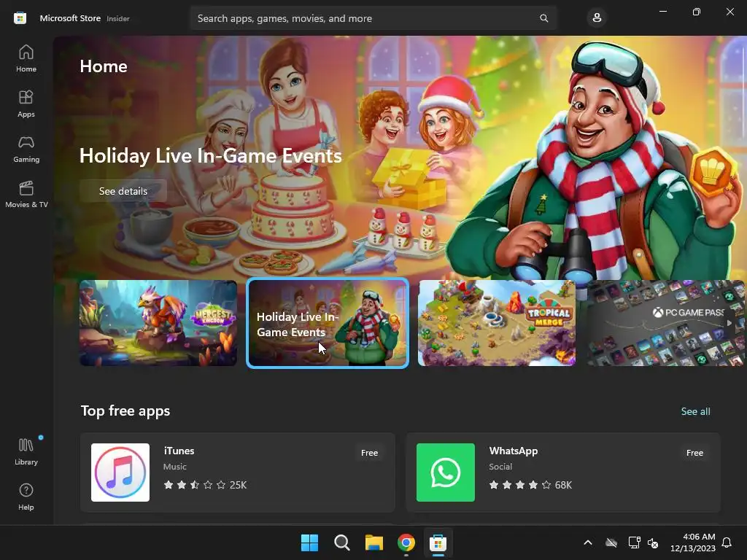This screenshot has width=747, height=560.
Task: Click the Microsoft Store logo icon
Action: pos(20,18)
